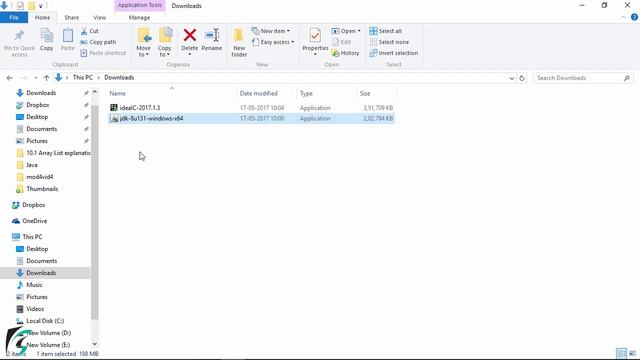Click Downloads in address bar path
Screen dimensions: 640x360
(119, 78)
